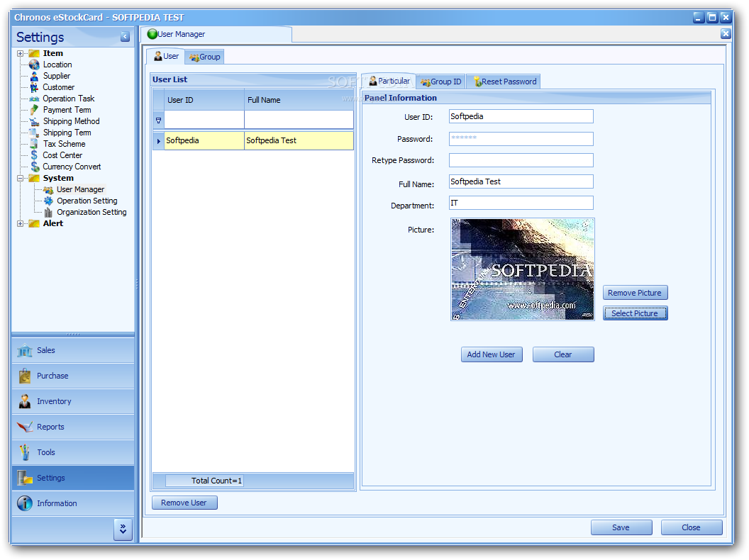This screenshot has width=749, height=560.
Task: Click the Reports chart icon
Action: [24, 427]
